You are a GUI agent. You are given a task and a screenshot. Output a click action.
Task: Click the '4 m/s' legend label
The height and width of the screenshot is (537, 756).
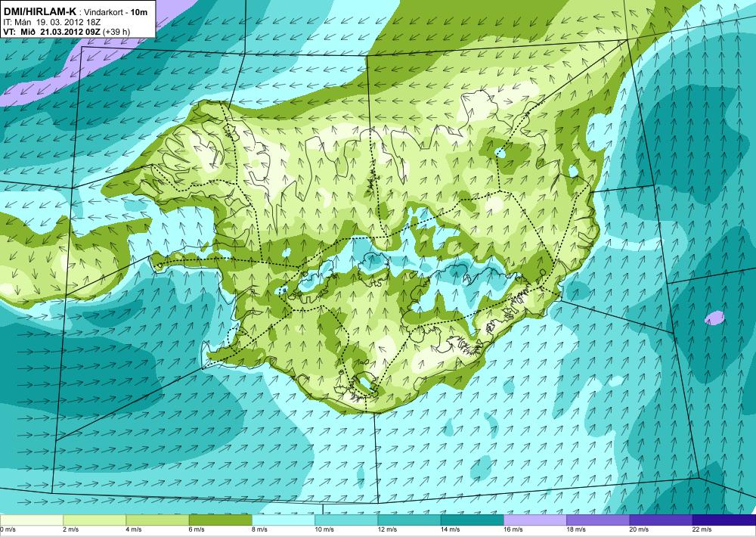134,529
